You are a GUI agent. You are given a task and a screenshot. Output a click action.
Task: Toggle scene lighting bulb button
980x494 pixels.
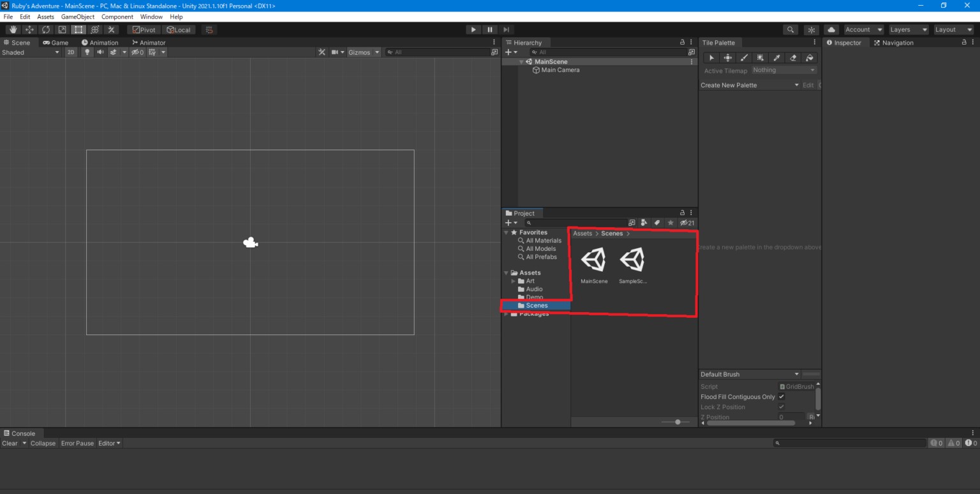click(87, 52)
